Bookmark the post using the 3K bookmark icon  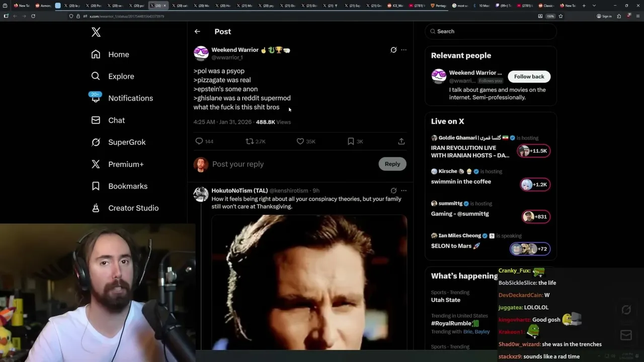[351, 141]
